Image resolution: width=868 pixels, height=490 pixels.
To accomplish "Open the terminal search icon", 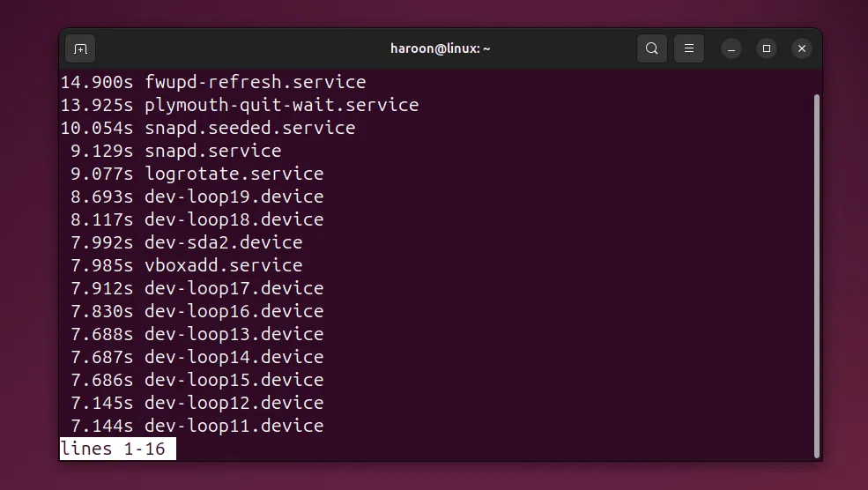I will coord(652,48).
